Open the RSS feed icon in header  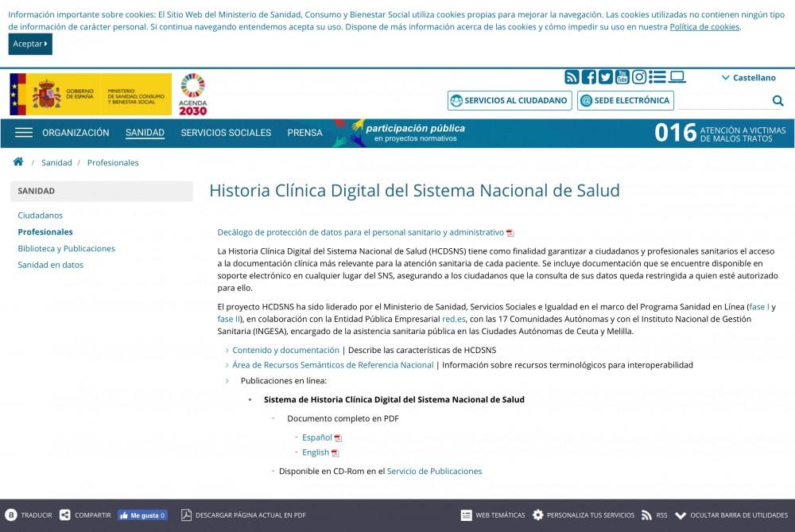pyautogui.click(x=572, y=77)
